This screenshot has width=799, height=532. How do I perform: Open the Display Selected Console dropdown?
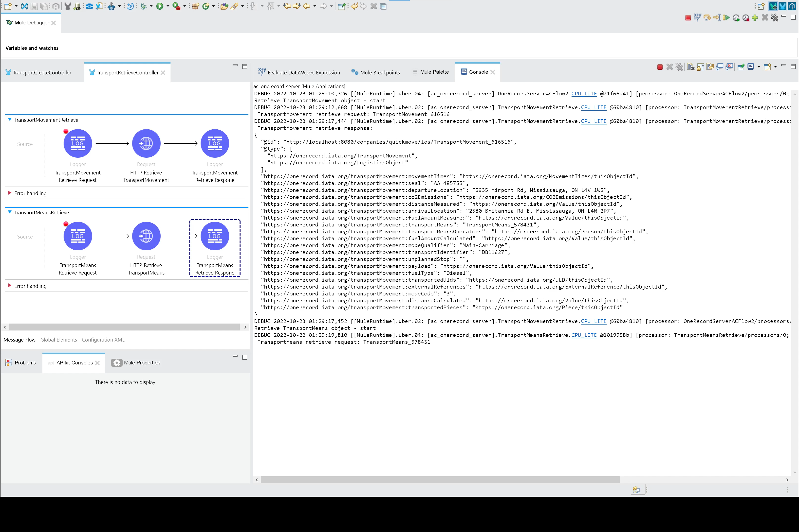coord(759,67)
